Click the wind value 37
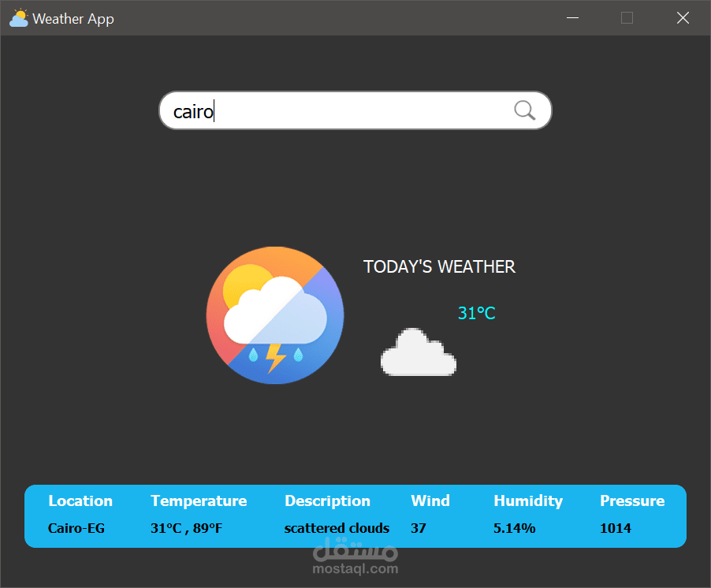The height and width of the screenshot is (588, 711). pos(419,528)
